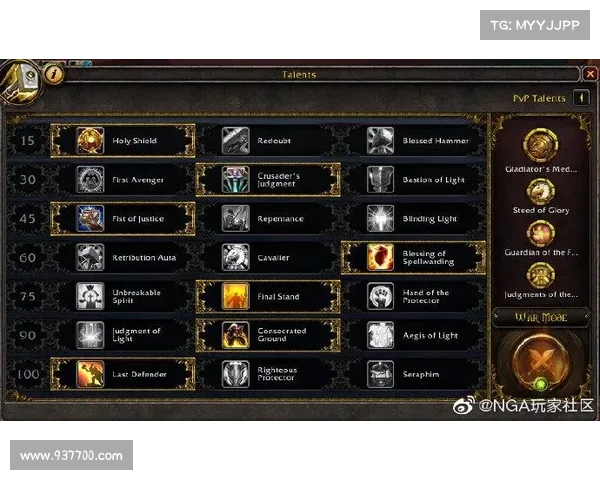Select the Redoubt talent icon
Viewport: 600px width, 480px height.
[x=235, y=141]
